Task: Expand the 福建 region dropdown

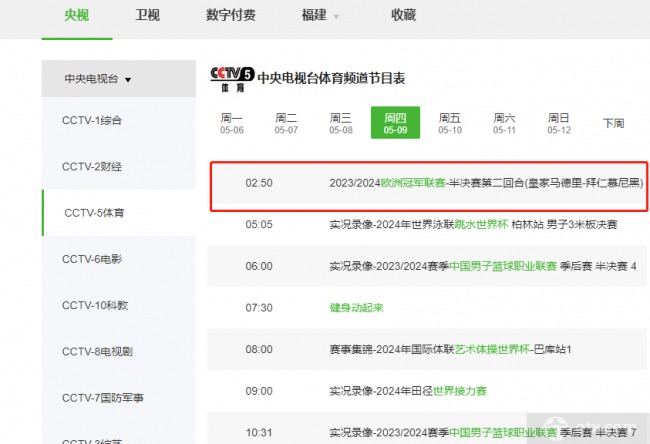Action: tap(320, 16)
